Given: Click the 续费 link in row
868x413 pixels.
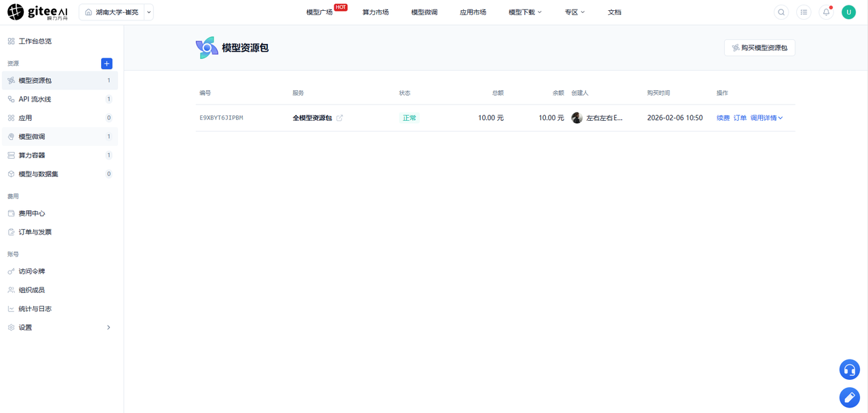Looking at the screenshot, I should pos(723,118).
